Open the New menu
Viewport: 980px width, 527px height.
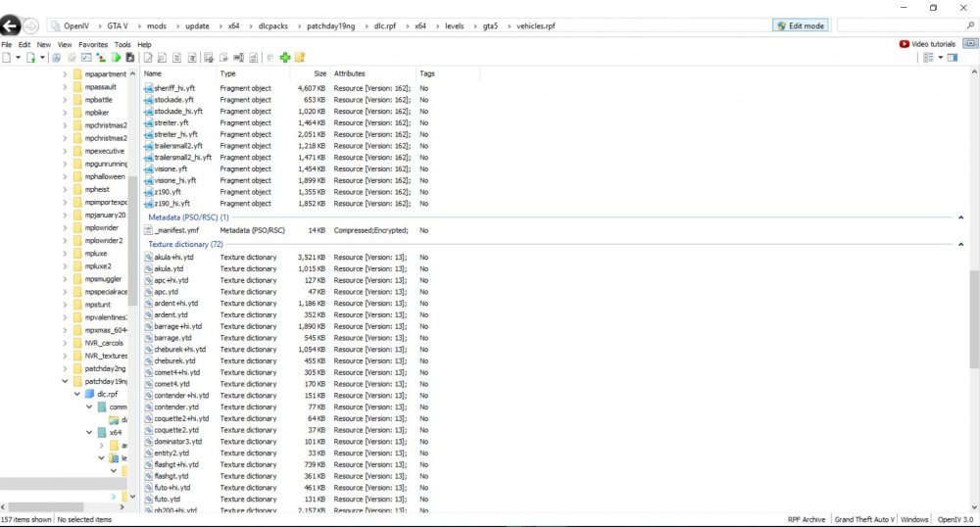(x=44, y=45)
